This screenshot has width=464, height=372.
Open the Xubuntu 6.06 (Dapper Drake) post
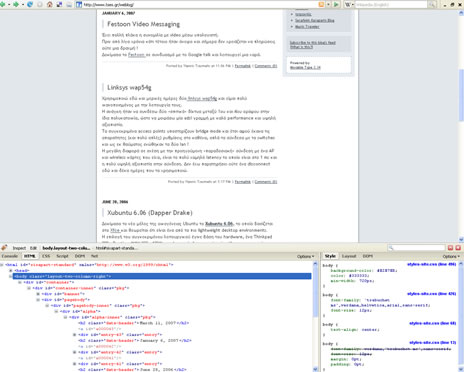pyautogui.click(x=150, y=213)
